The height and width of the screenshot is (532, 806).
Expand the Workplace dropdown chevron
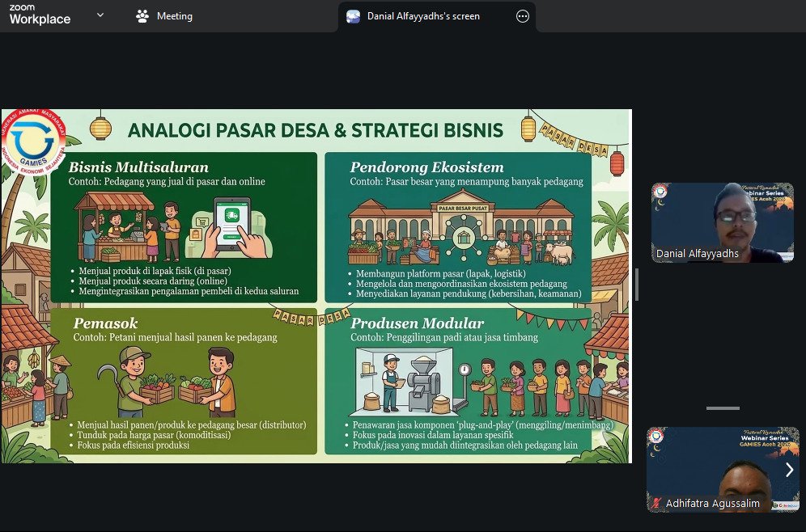(x=100, y=15)
